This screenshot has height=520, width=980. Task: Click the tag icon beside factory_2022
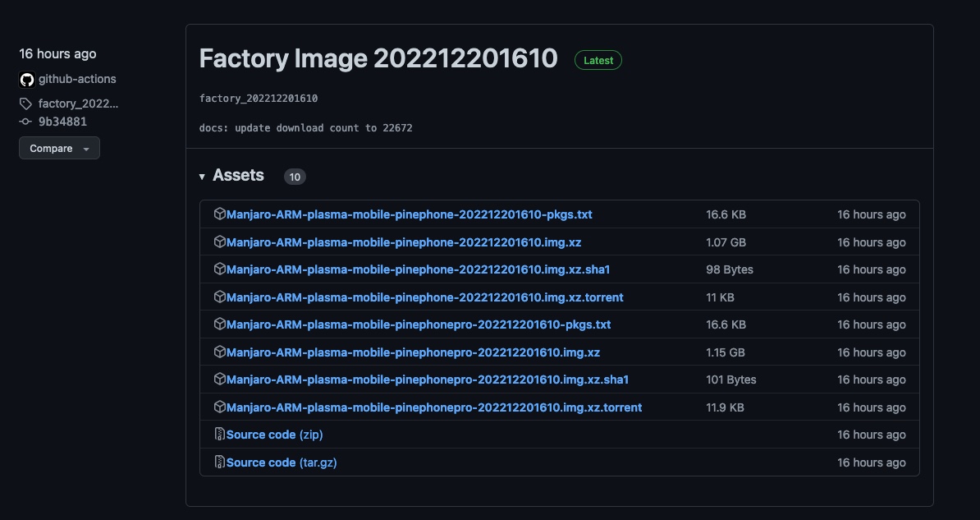tap(26, 104)
